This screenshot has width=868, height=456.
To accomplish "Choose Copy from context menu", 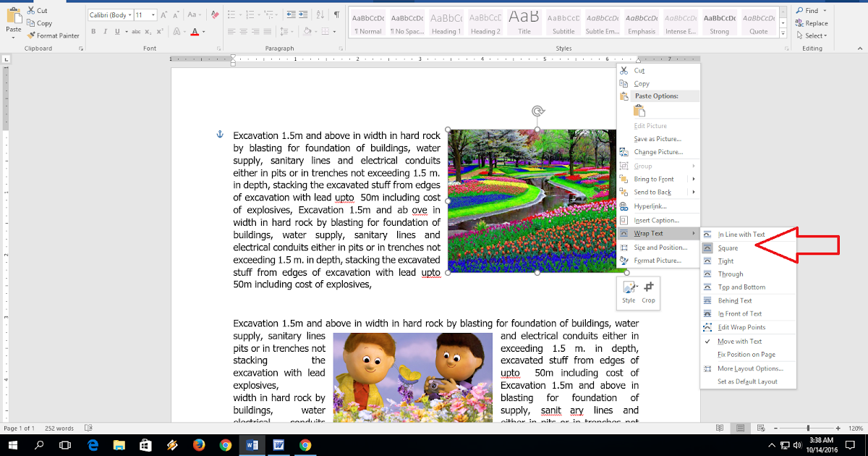I will (658, 84).
